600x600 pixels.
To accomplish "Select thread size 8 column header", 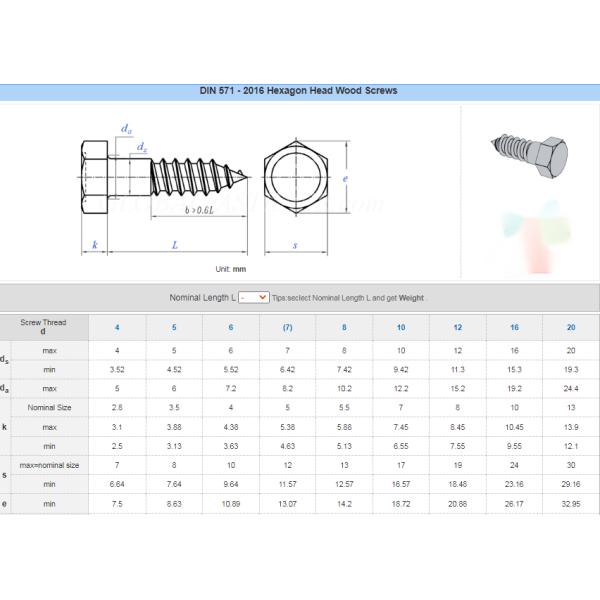I will point(344,327).
